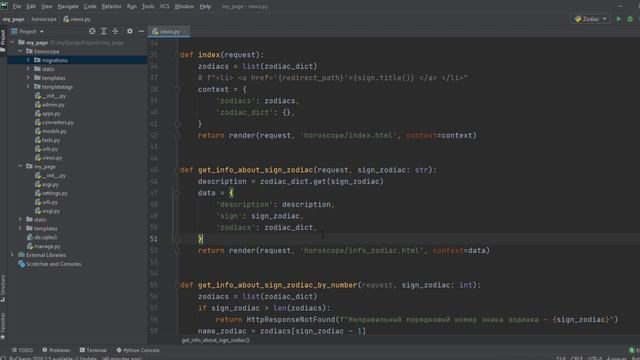Click UTF-8 encoding in status bar
This screenshot has width=640, height=360.
tap(594, 358)
